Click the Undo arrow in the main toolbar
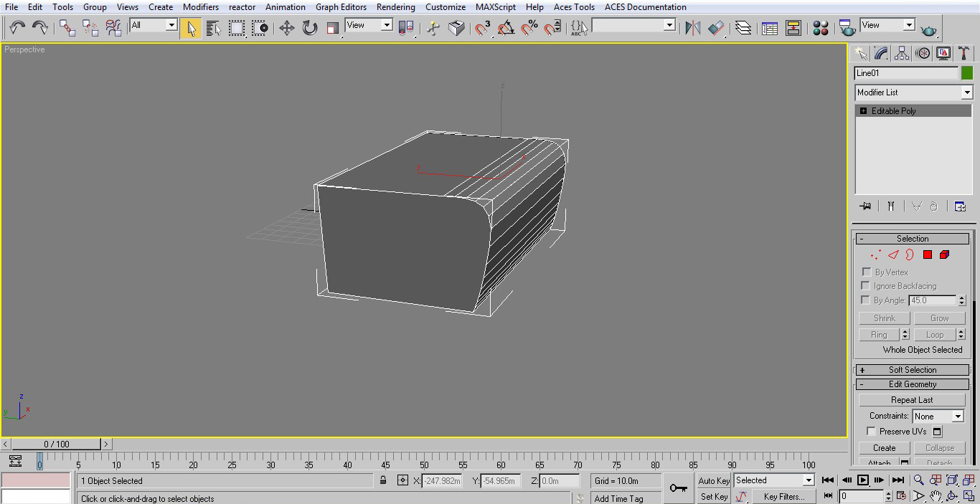This screenshot has height=504, width=980. [x=17, y=28]
